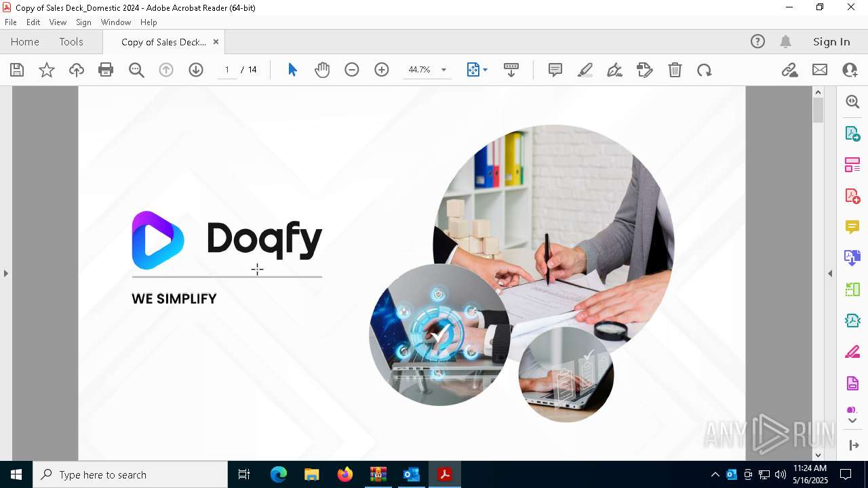Select the Copy of Sales Deck tab

point(163,42)
